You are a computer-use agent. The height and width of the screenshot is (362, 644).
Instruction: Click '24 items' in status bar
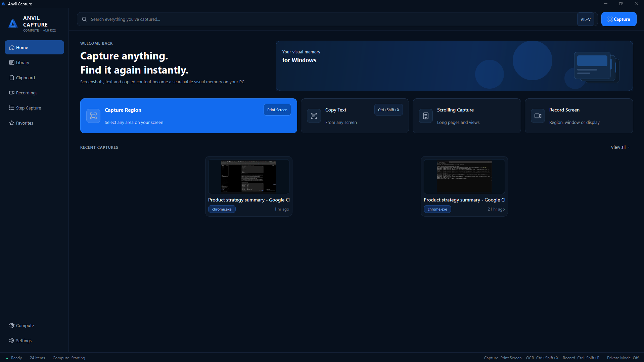pyautogui.click(x=37, y=358)
